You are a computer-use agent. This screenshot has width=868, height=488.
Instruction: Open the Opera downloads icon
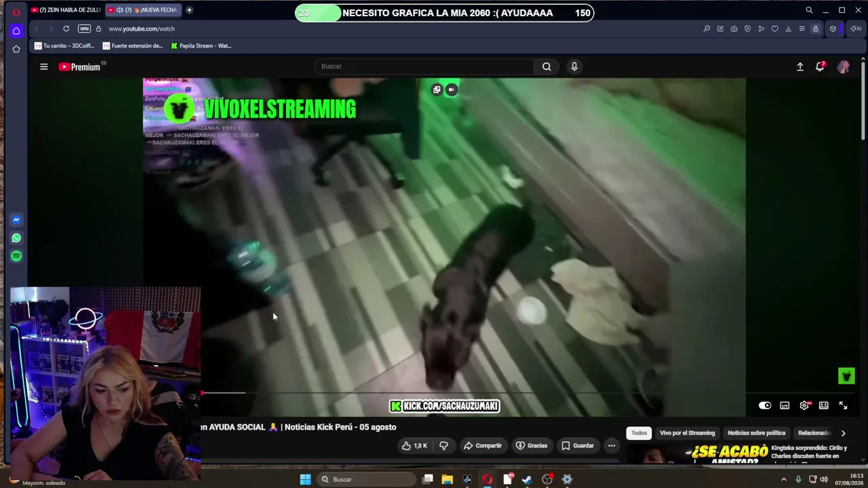[788, 28]
